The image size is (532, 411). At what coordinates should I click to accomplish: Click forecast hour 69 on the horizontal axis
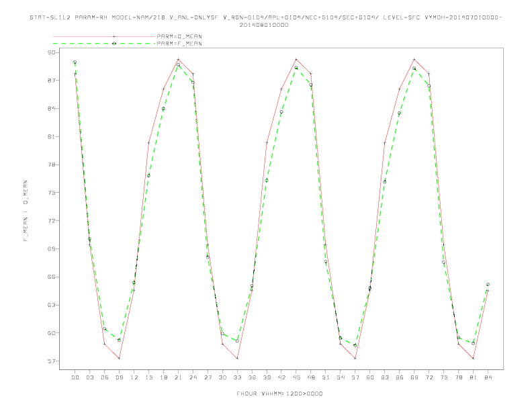click(x=414, y=377)
